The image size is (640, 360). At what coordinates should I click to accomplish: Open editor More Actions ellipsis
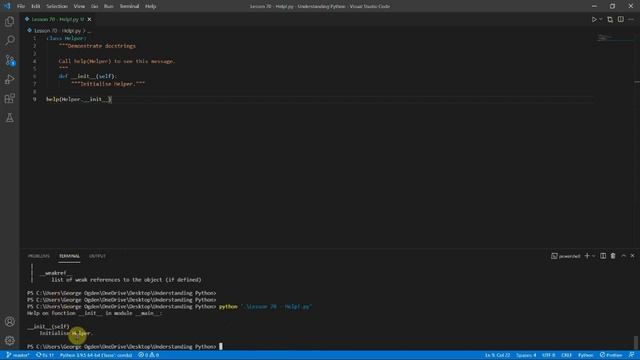631,19
